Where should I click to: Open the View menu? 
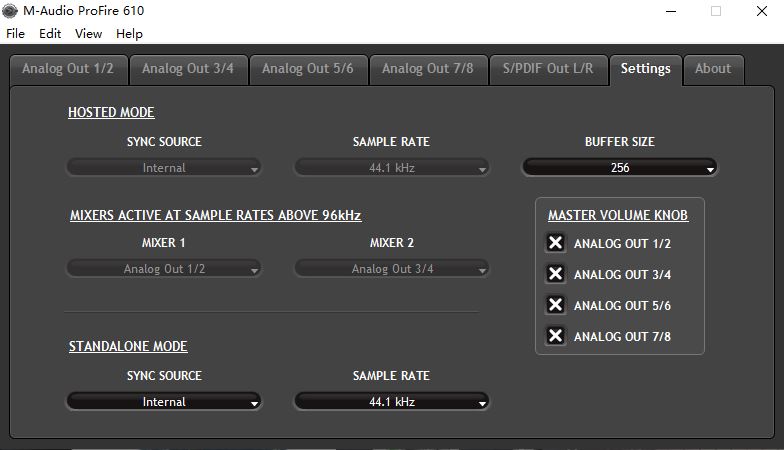[x=88, y=34]
